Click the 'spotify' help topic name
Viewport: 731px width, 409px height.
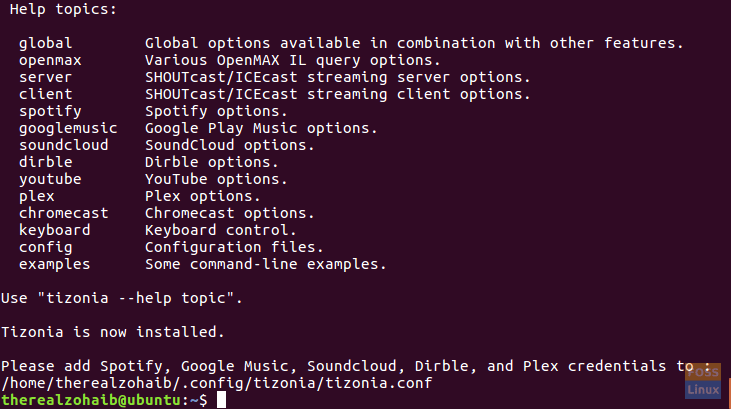[50, 111]
